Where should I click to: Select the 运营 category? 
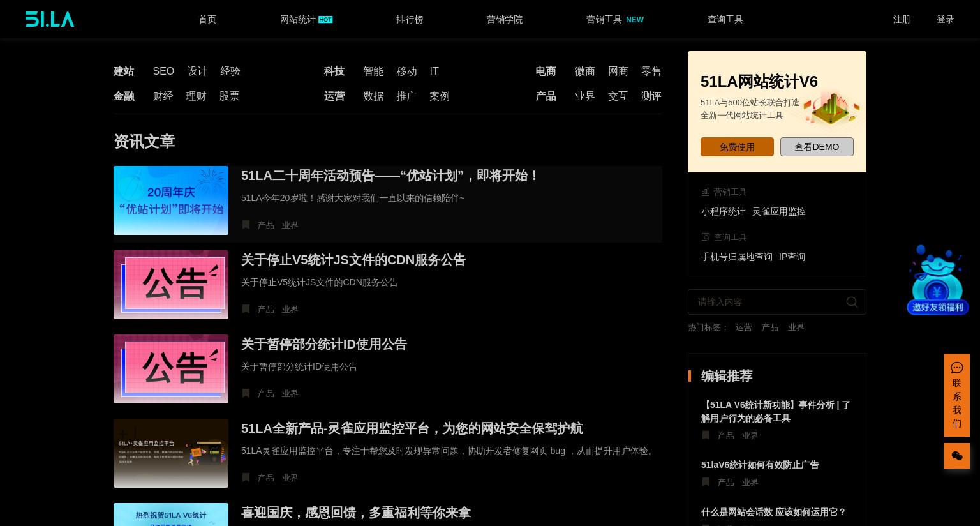[334, 96]
